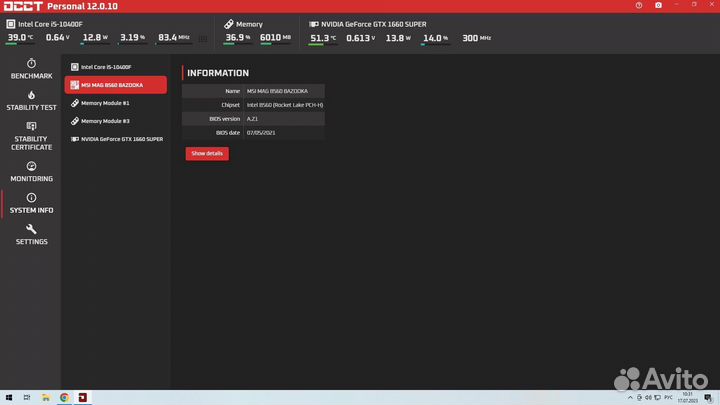Click the GPU temperature 51.3 °C reading
The width and height of the screenshot is (720, 405).
click(323, 38)
